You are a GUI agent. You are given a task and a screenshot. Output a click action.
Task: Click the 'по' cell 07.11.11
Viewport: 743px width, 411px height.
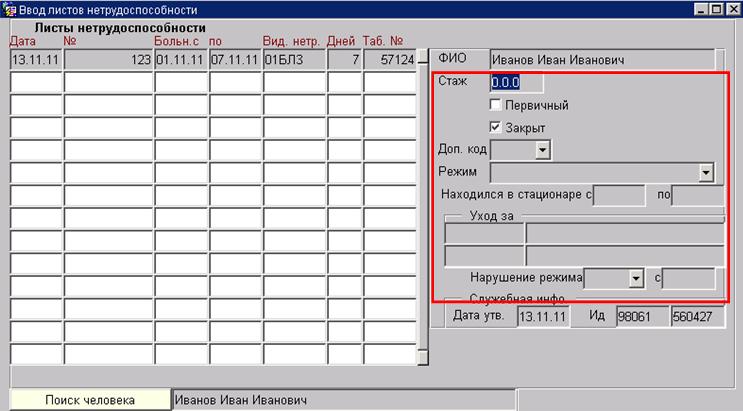(x=235, y=60)
